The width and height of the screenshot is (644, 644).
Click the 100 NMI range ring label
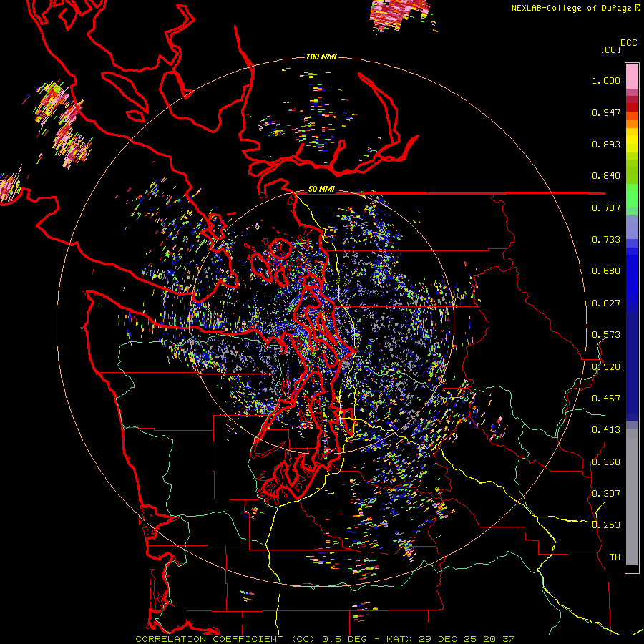pyautogui.click(x=321, y=57)
